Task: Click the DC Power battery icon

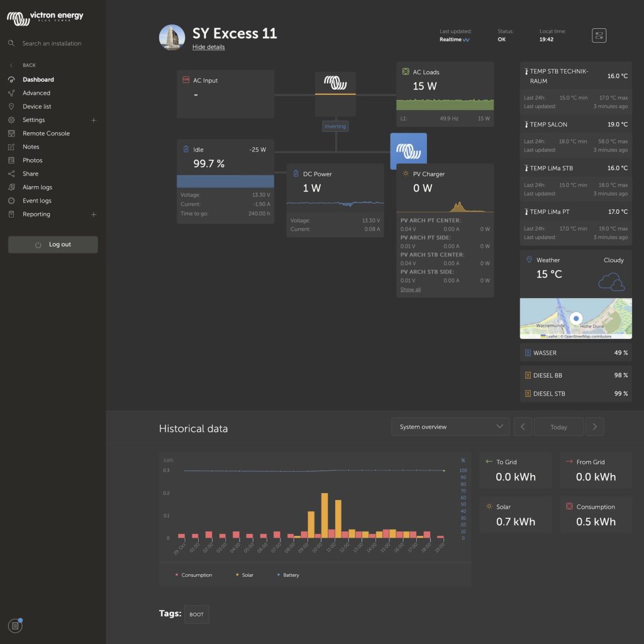Action: coord(296,174)
